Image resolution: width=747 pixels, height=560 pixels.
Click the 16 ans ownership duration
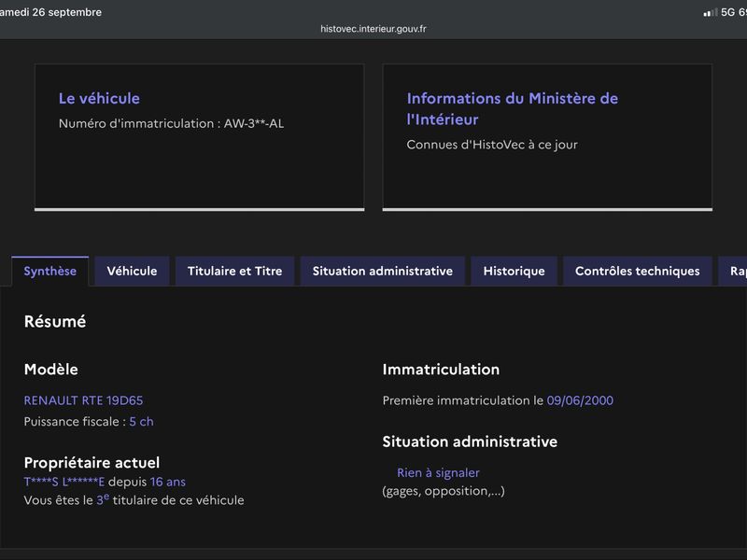tap(168, 482)
